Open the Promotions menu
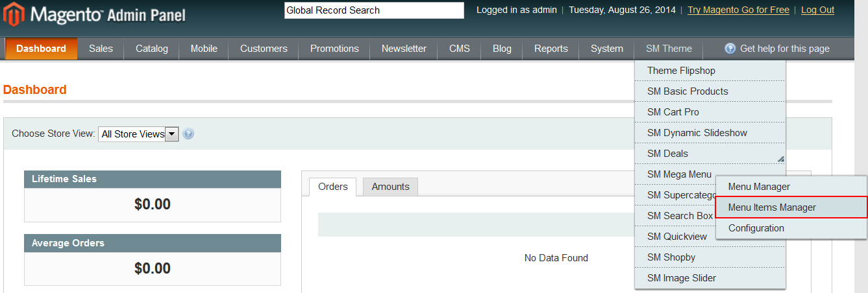 (x=334, y=49)
